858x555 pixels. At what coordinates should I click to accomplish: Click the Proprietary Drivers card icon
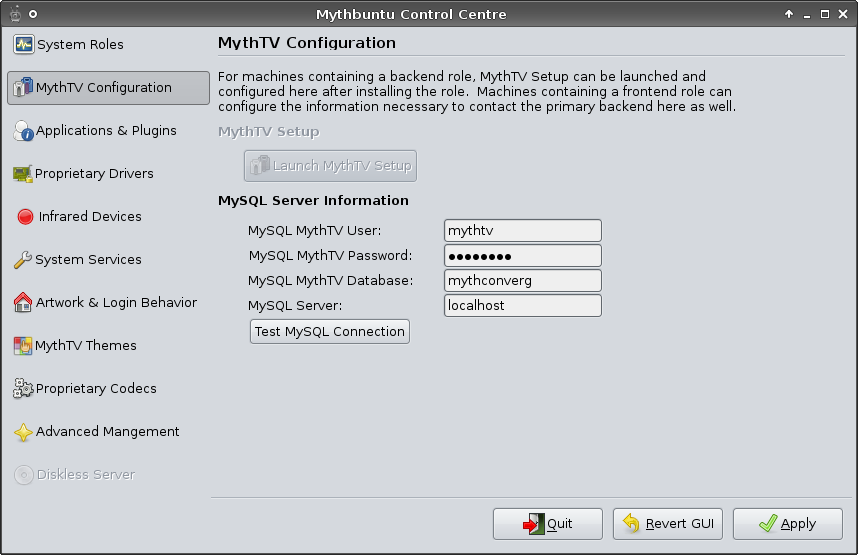click(23, 174)
